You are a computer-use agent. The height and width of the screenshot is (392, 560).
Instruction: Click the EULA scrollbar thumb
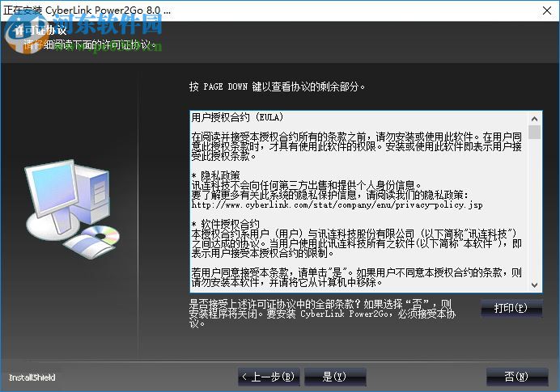pos(535,132)
